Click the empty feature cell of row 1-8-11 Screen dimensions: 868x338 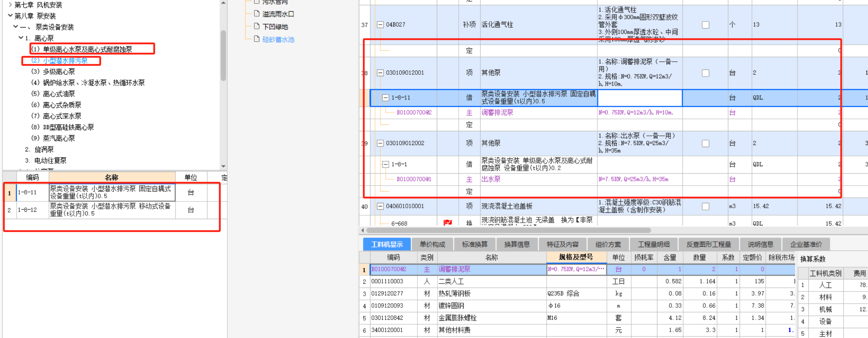coord(640,98)
